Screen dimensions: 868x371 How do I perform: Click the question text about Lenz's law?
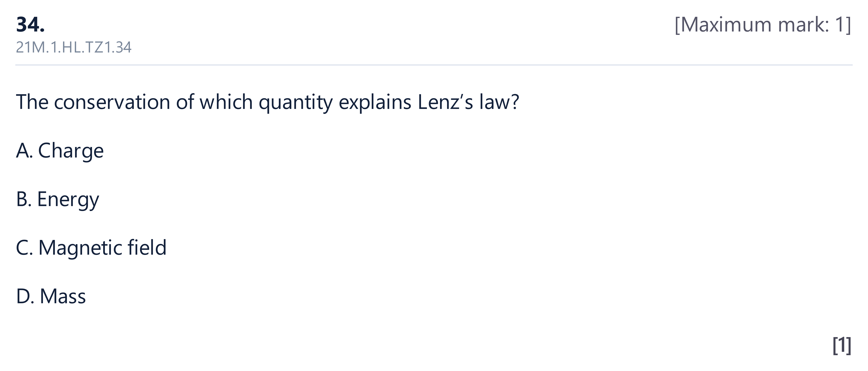(268, 102)
